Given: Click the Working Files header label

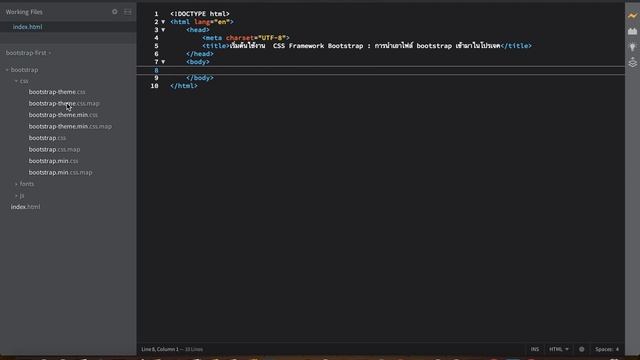Looking at the screenshot, I should point(24,12).
